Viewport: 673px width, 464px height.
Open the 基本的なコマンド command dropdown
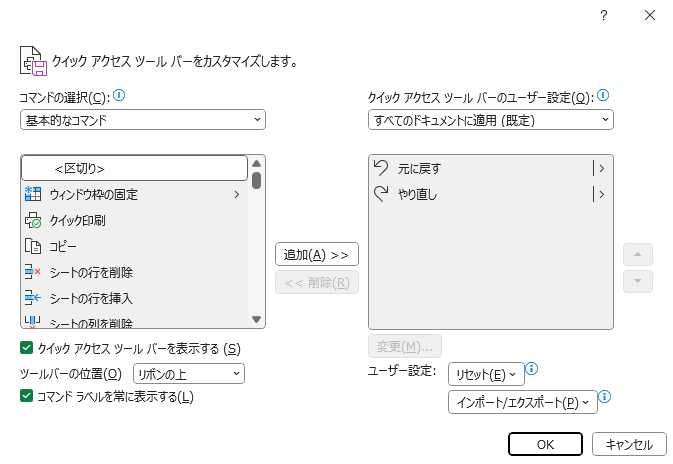click(x=143, y=120)
